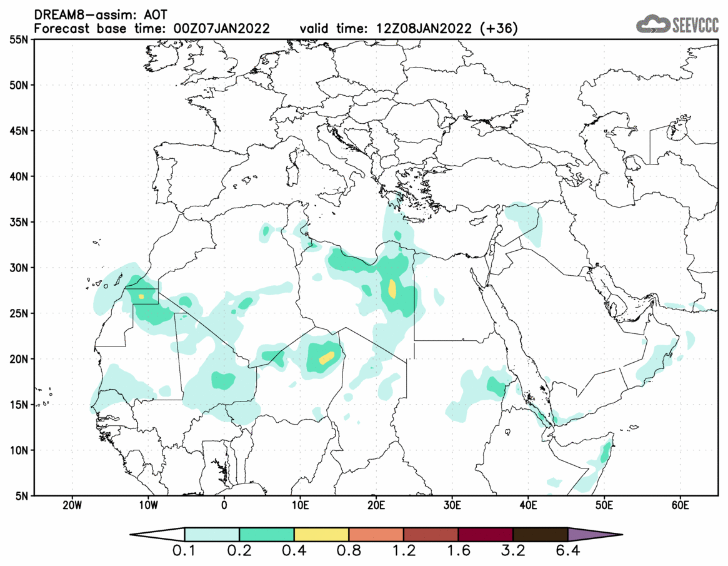Click the 60E longitude label
Image resolution: width=728 pixels, height=566 pixels.
point(680,505)
